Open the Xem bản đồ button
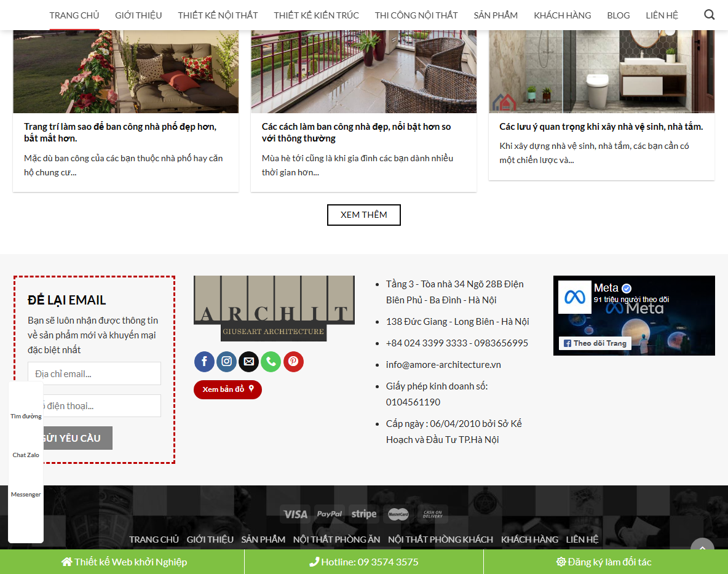Screen dimensions: 728x574 tap(228, 389)
